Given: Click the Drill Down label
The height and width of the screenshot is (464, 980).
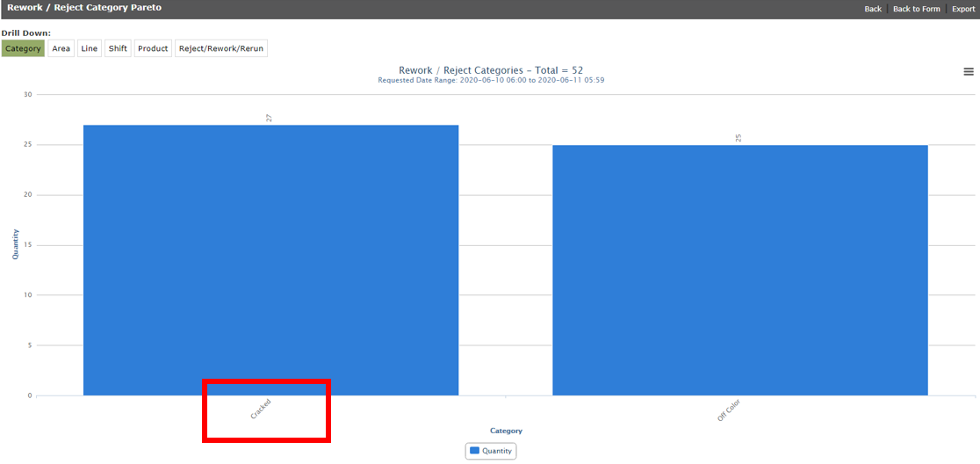Looking at the screenshot, I should pyautogui.click(x=26, y=33).
